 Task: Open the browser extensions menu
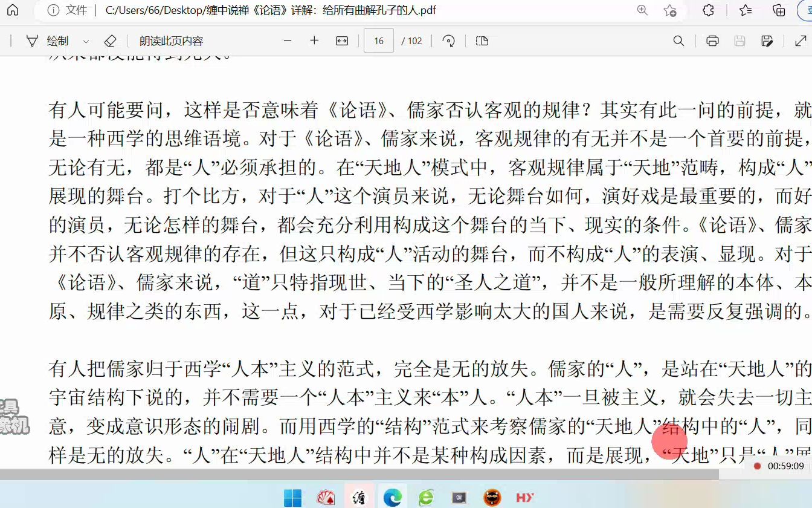[709, 10]
